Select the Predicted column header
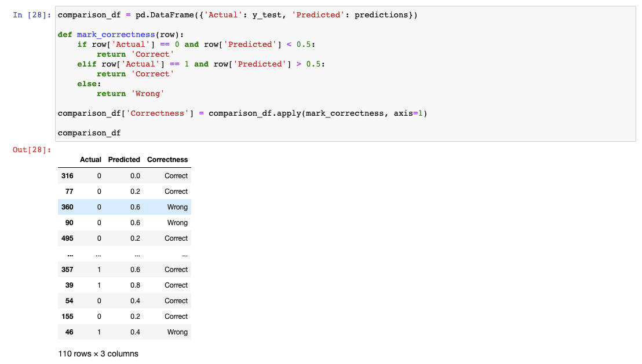Screen dimensions: 642x364 pyautogui.click(x=124, y=160)
